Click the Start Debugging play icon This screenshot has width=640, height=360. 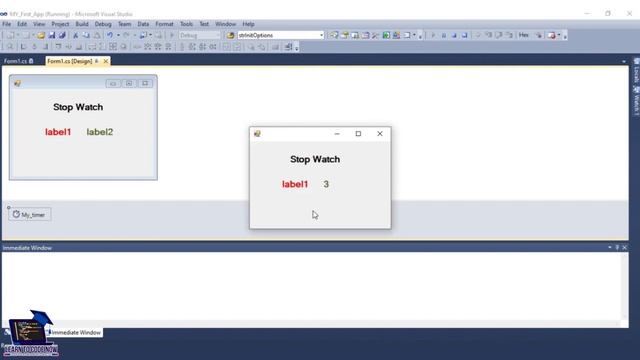click(x=172, y=36)
